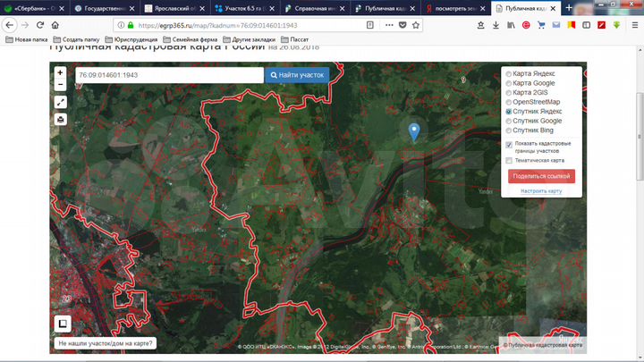Select the Карта Google radio option
This screenshot has width=644, height=362.
pyautogui.click(x=508, y=83)
